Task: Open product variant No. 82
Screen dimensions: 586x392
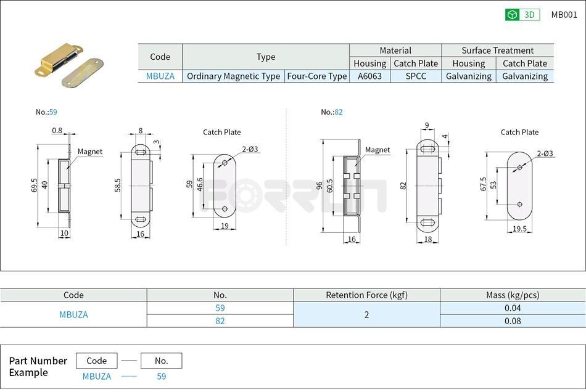Action: (220, 321)
